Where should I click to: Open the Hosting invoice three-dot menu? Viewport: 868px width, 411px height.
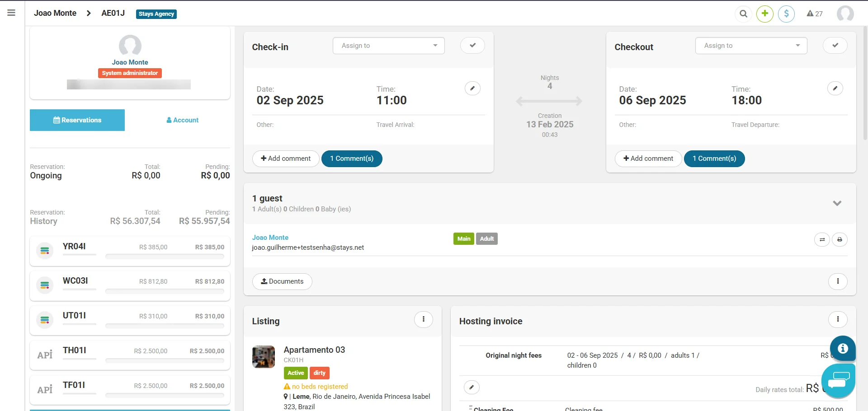pyautogui.click(x=838, y=319)
